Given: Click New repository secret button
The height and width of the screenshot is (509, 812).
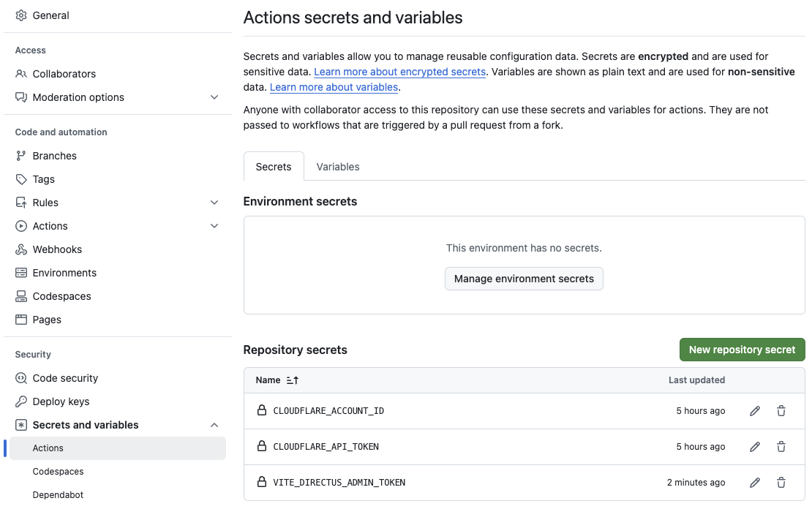Looking at the screenshot, I should point(742,350).
